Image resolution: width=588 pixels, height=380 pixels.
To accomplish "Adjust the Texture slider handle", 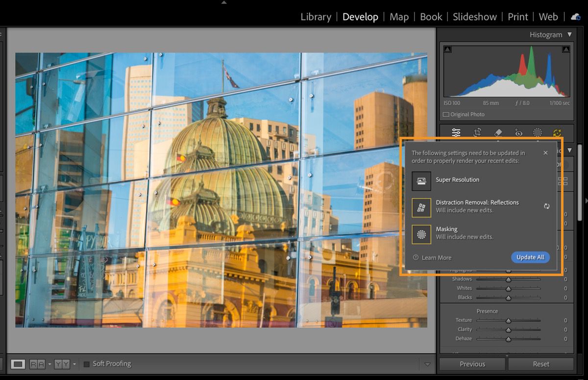I will [x=508, y=321].
